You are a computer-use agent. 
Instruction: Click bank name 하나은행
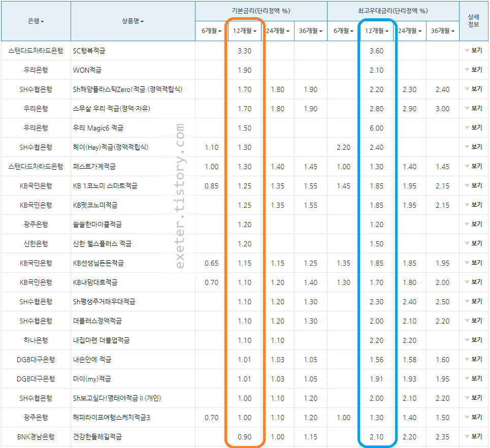pos(36,340)
